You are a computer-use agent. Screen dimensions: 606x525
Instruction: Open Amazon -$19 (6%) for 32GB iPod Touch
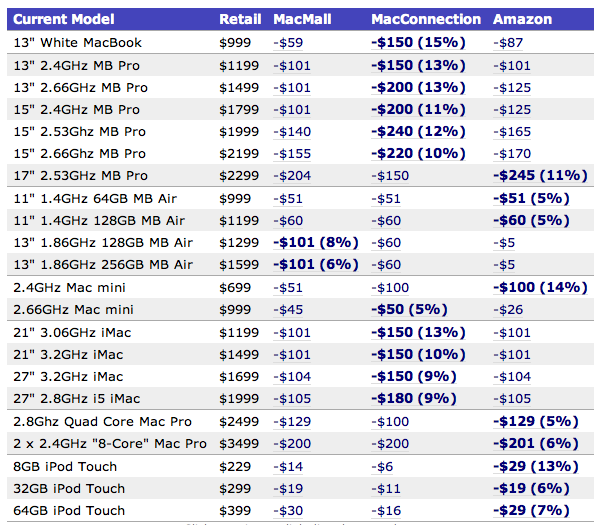531,488
